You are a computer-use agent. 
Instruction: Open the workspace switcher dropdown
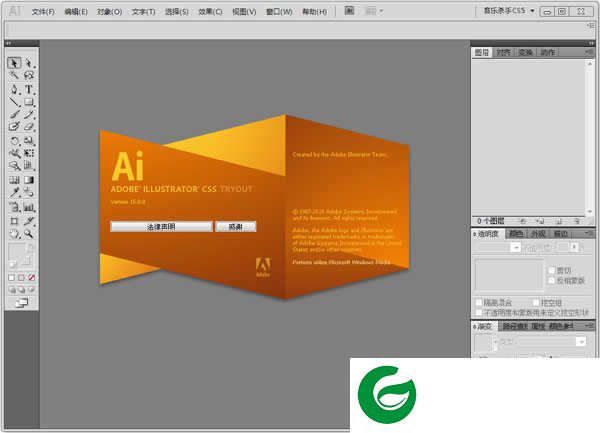click(509, 11)
